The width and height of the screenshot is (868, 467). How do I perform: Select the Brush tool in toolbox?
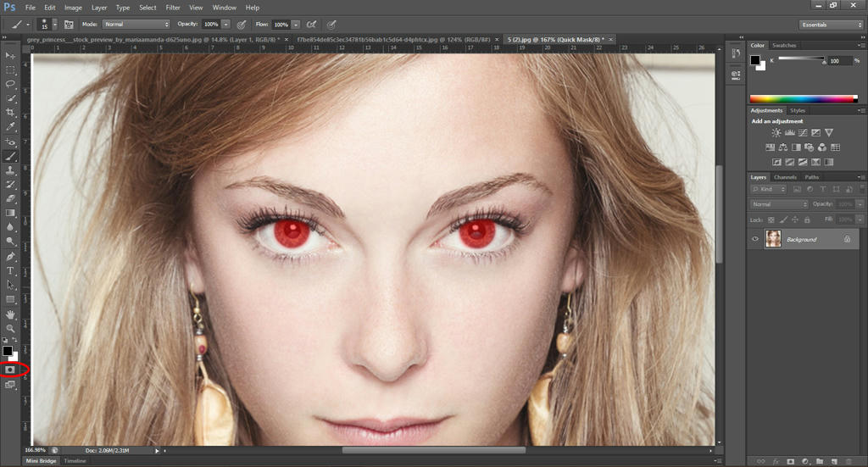pyautogui.click(x=10, y=157)
